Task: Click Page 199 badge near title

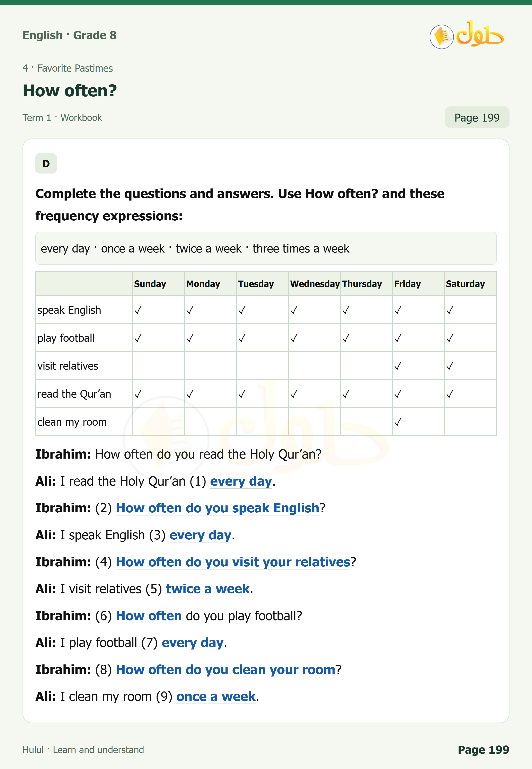Action: (x=477, y=117)
